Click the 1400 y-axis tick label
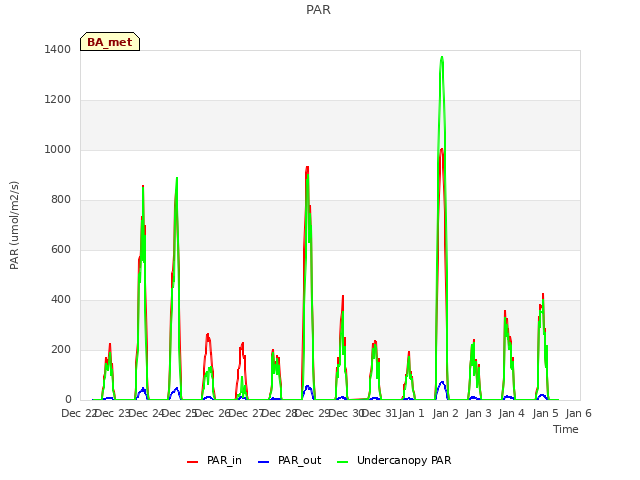 pyautogui.click(x=58, y=50)
